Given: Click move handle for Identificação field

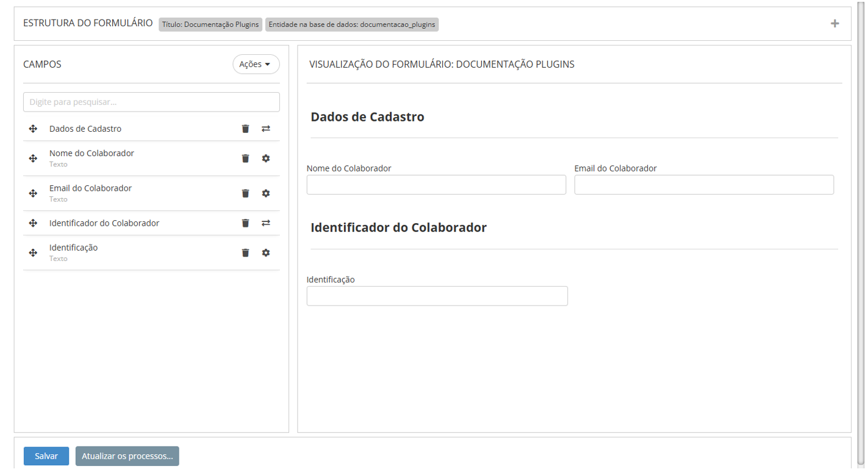Looking at the screenshot, I should coord(34,252).
